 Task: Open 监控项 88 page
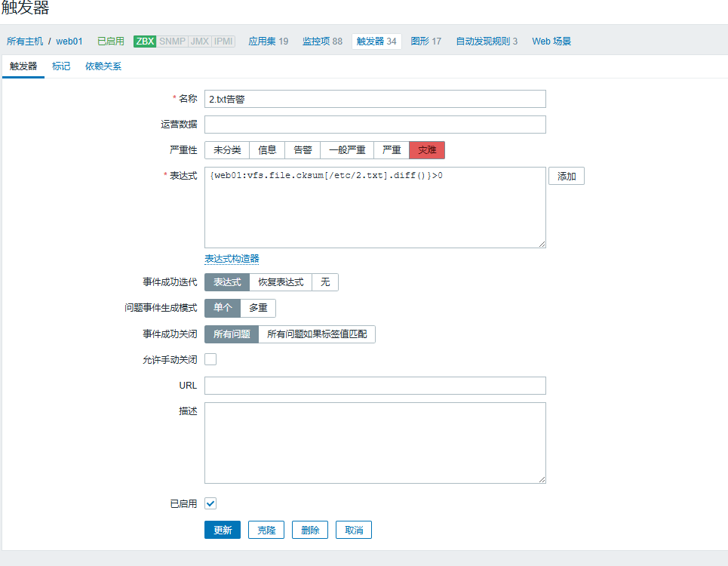click(x=322, y=42)
